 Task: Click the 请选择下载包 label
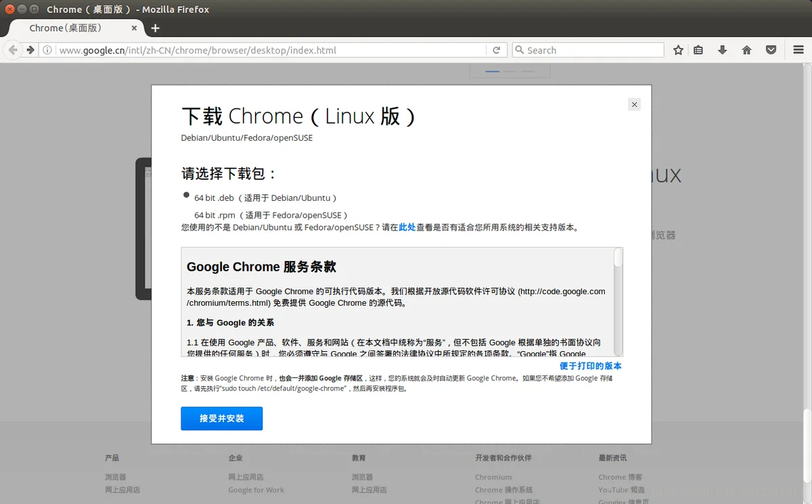coord(229,173)
